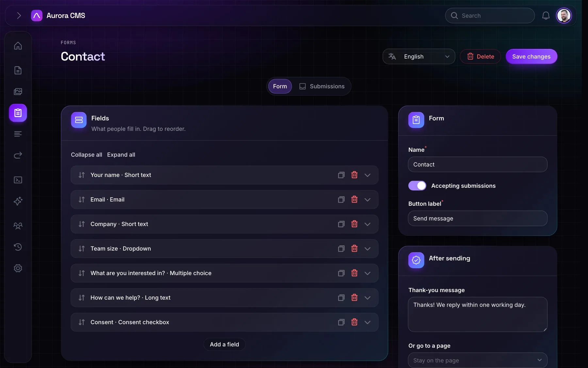Screen dimensions: 588x368
Task: Open the user profile avatar
Action: point(564,15)
